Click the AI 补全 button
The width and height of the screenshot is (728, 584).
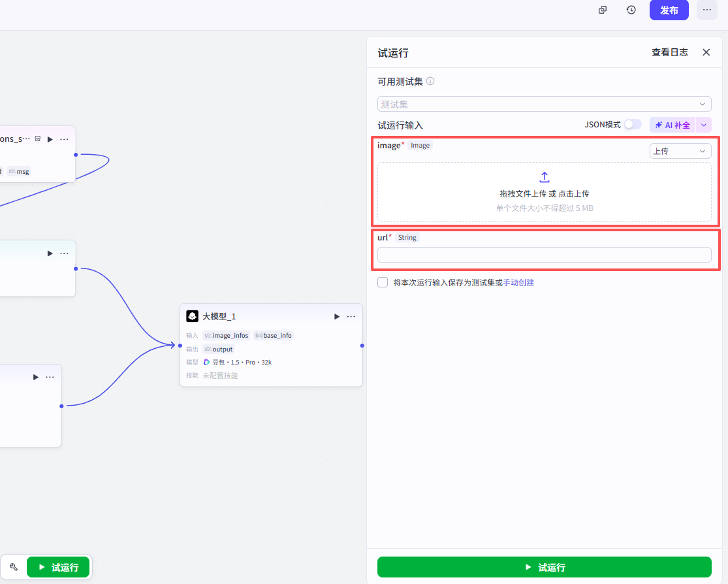[673, 125]
